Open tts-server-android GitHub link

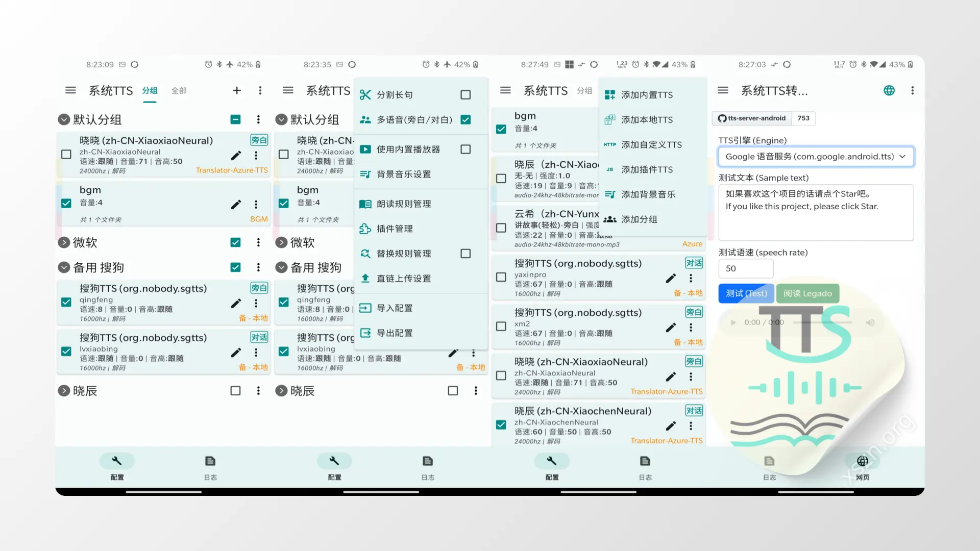[752, 118]
